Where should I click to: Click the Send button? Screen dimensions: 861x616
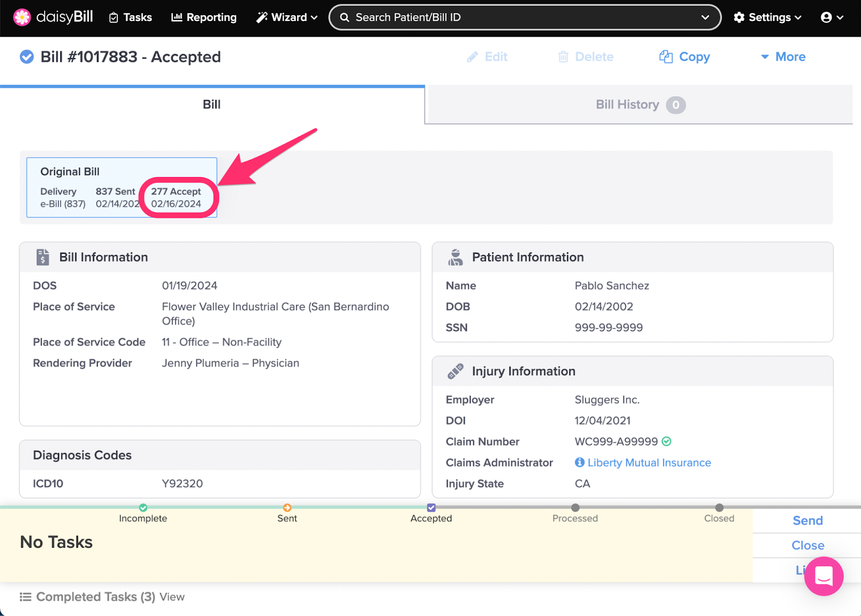click(x=807, y=520)
